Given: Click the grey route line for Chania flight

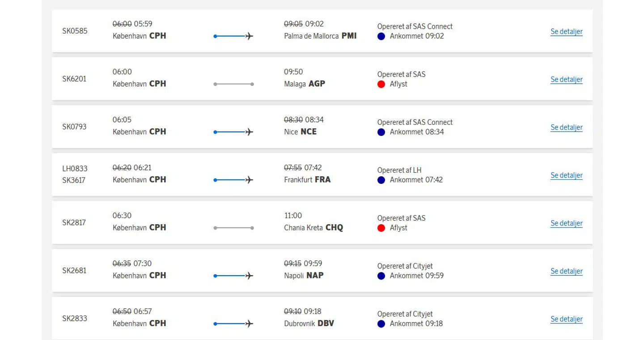Looking at the screenshot, I should (233, 228).
